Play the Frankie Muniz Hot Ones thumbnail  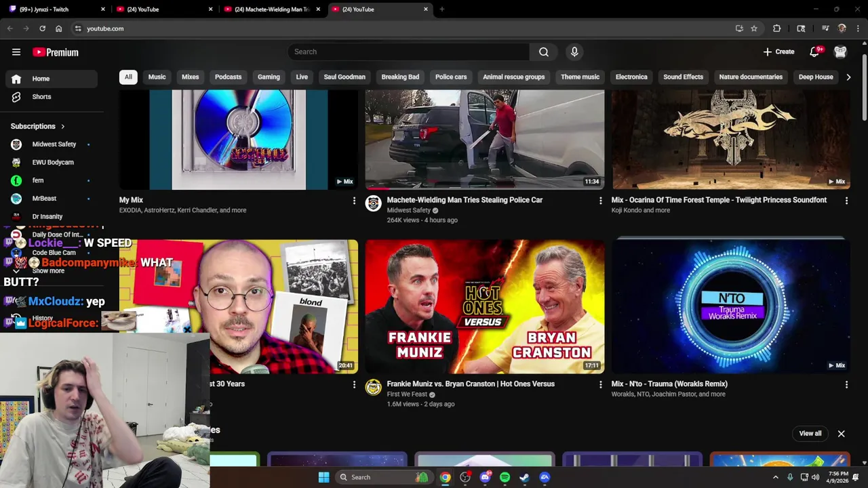485,306
